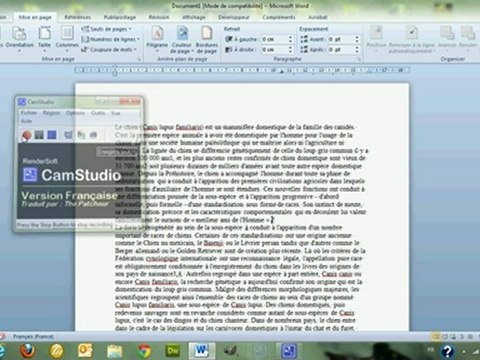The image size is (480, 360).
Task: Adjust the À droite indent spinner
Action: (291, 50)
